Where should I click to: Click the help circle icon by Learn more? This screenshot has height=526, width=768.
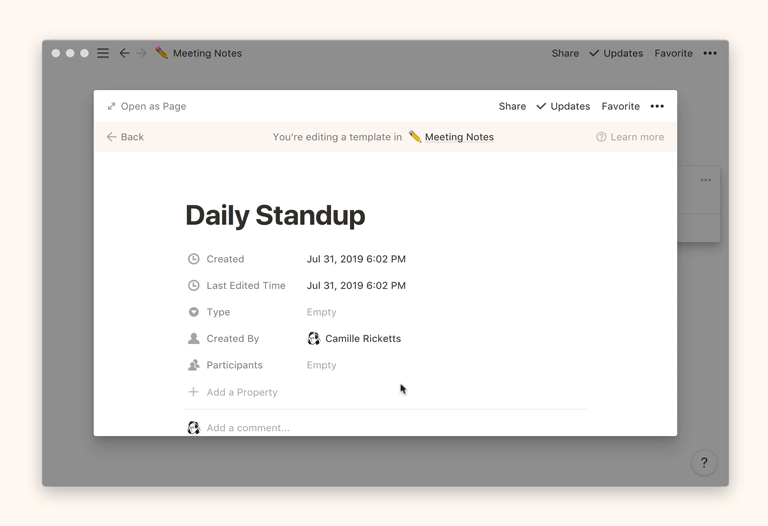tap(601, 137)
